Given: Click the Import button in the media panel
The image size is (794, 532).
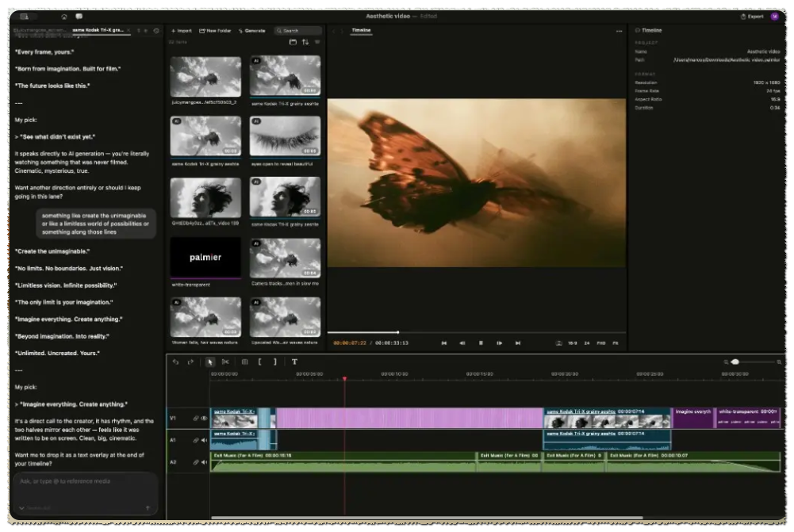Looking at the screenshot, I should tap(182, 31).
